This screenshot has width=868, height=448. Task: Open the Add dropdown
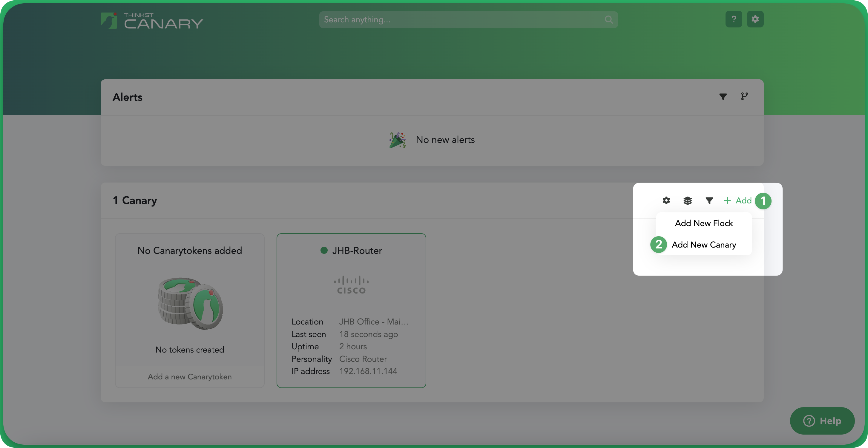(737, 201)
